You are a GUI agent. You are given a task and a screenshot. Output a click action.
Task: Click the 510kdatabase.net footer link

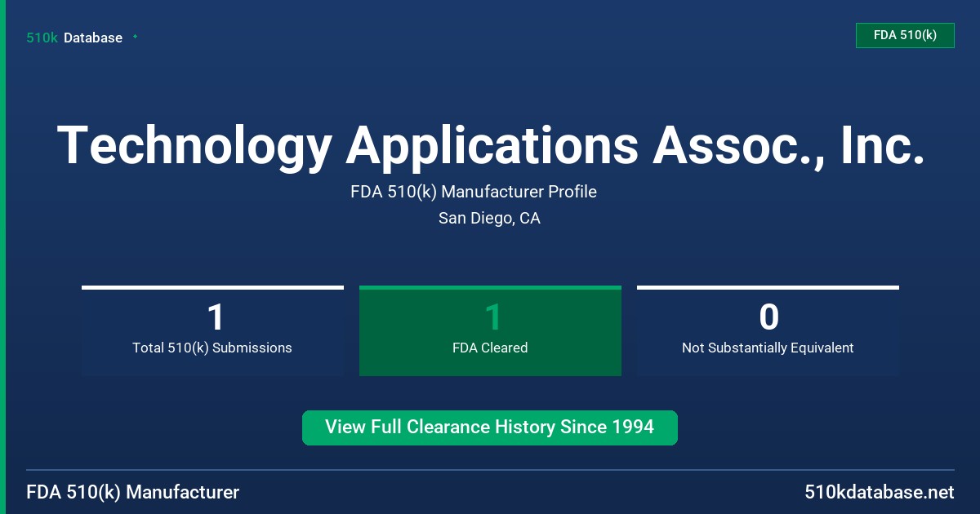tap(879, 492)
